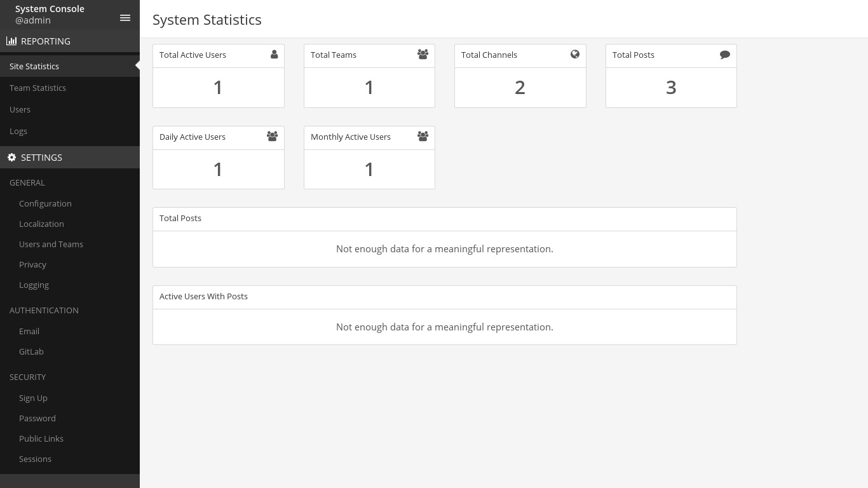
Task: Click the Monthly Active Users group icon
Action: pyautogui.click(x=423, y=137)
